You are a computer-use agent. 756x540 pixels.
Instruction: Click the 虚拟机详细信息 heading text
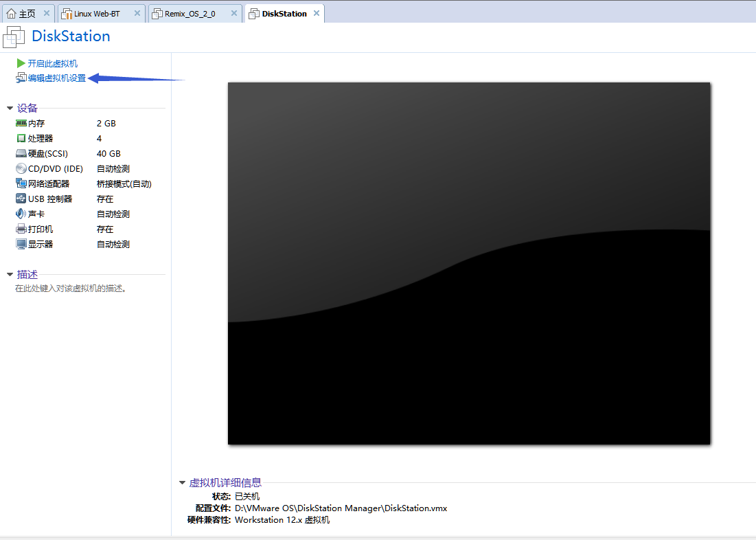click(225, 482)
